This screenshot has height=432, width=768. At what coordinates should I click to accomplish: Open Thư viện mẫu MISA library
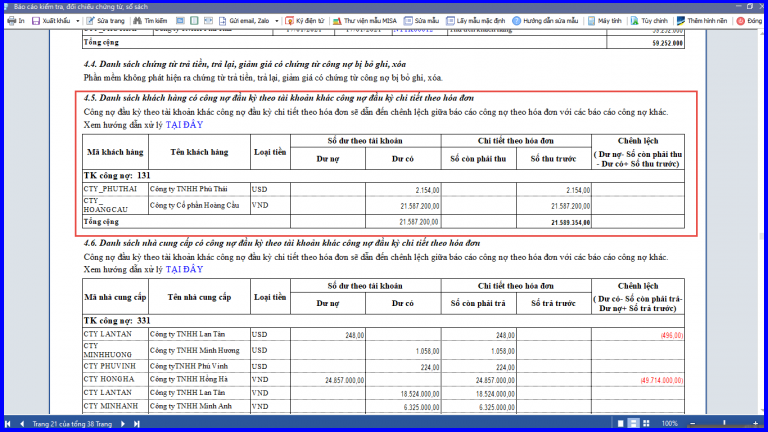coord(365,21)
